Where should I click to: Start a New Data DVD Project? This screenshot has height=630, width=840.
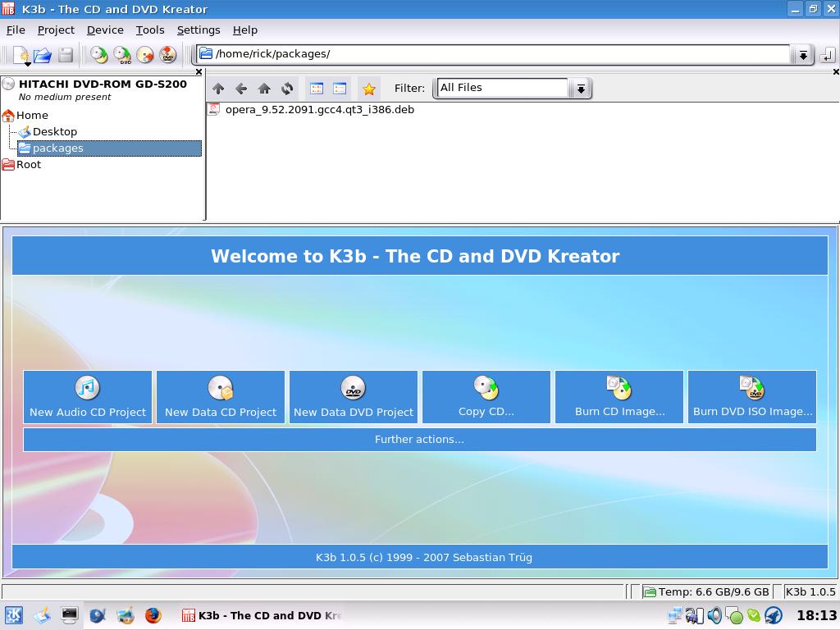pos(353,397)
